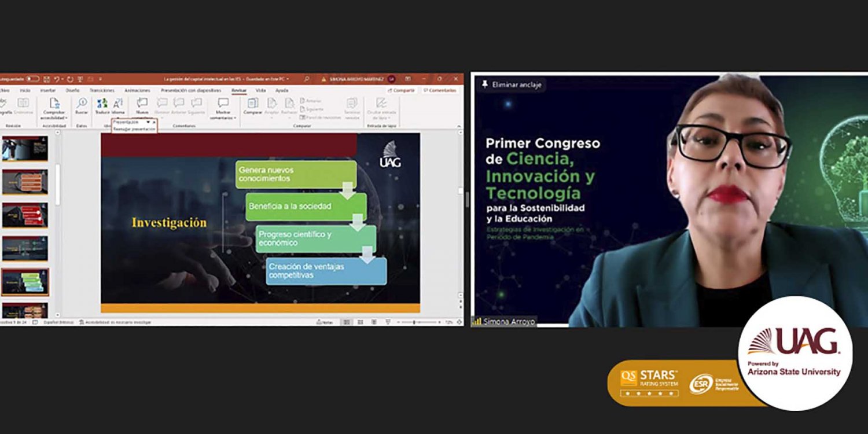Viewport: 868px width, 434px height.
Task: Click the Compartir button
Action: click(401, 90)
